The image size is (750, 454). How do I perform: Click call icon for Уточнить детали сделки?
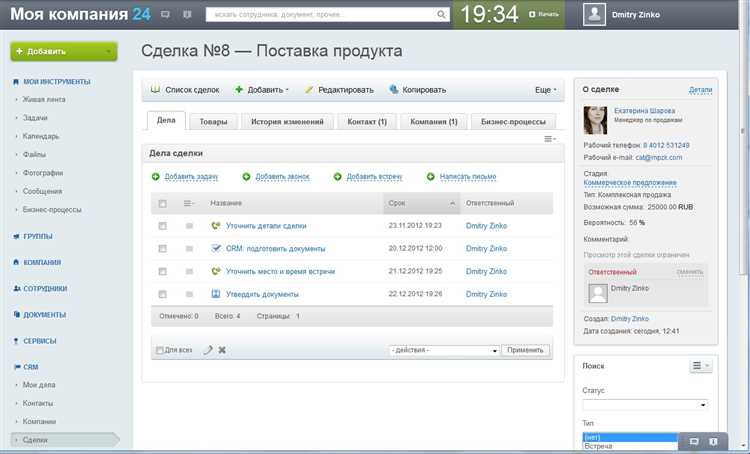[x=216, y=225]
